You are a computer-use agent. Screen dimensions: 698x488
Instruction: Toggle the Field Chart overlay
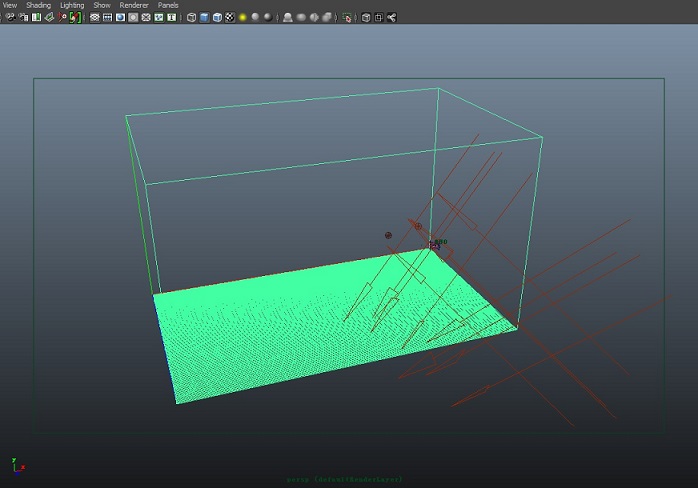click(146, 17)
